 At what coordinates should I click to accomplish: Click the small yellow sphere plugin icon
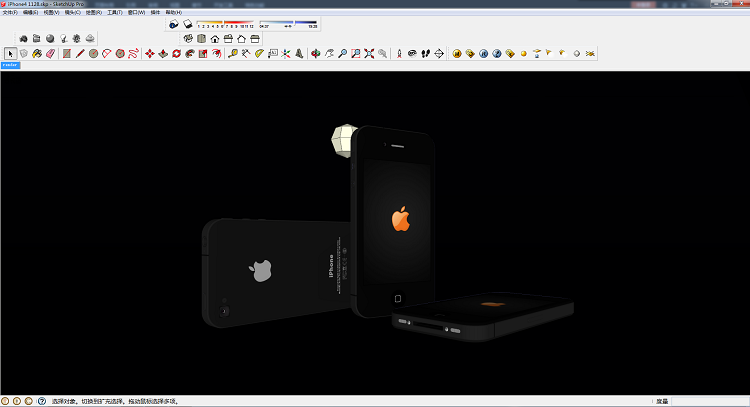click(524, 54)
